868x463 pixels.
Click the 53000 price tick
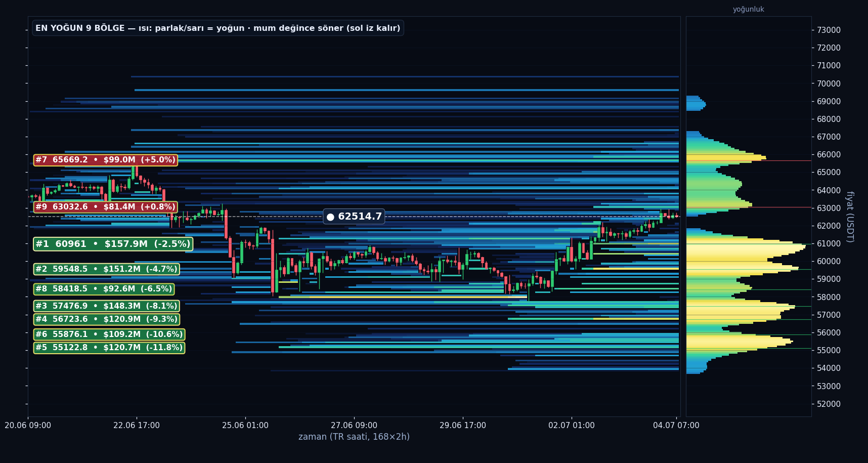(829, 386)
